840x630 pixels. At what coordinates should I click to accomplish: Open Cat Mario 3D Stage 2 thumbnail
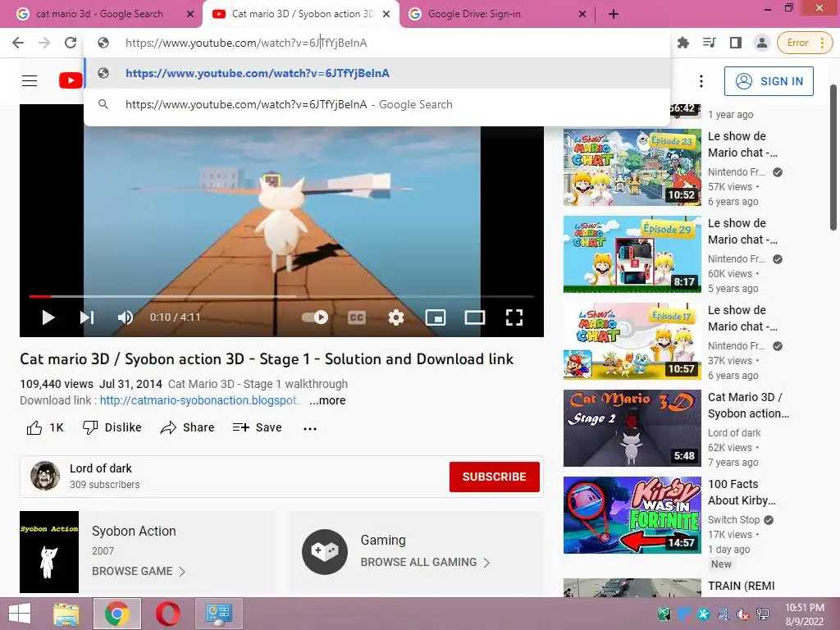[632, 428]
